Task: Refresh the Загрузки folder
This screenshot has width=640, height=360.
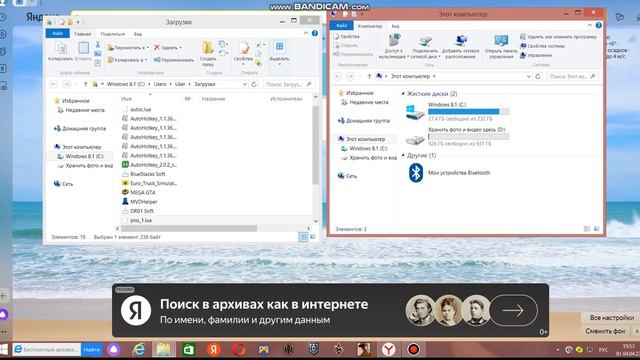Action: (x=254, y=84)
